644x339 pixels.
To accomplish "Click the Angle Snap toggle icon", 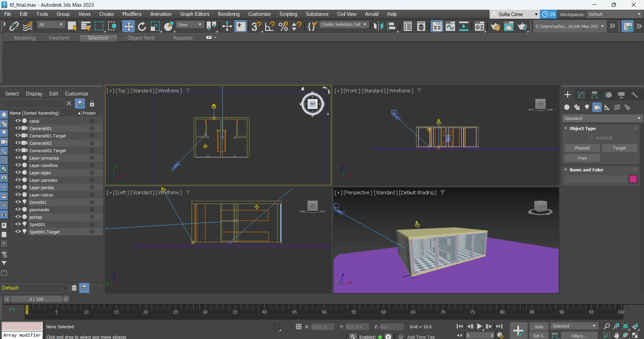I will (269, 26).
